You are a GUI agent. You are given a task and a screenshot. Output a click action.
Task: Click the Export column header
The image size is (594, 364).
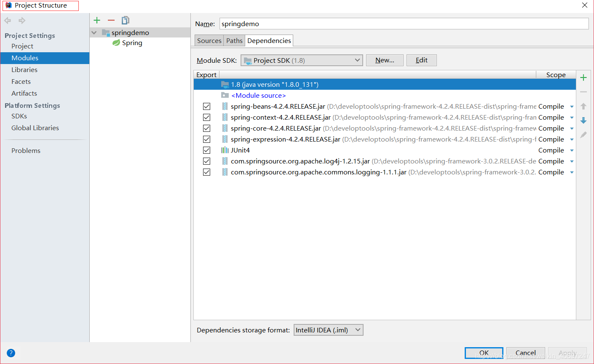click(x=206, y=75)
